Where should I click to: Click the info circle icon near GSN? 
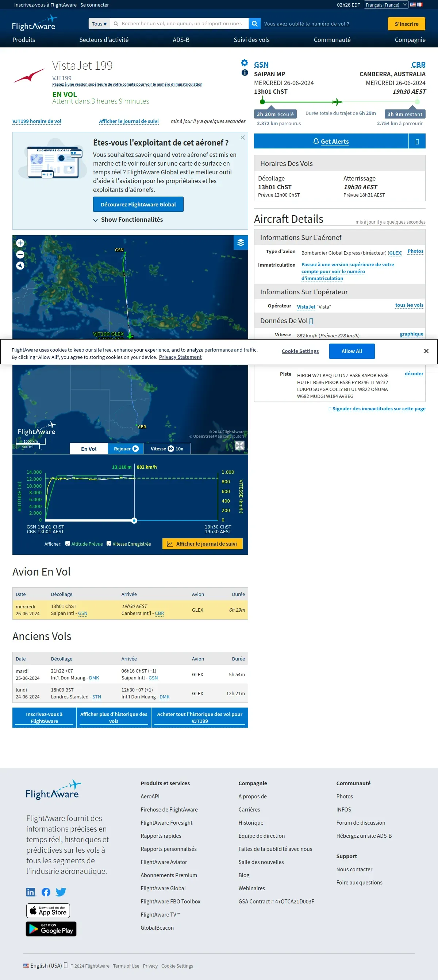(x=245, y=73)
